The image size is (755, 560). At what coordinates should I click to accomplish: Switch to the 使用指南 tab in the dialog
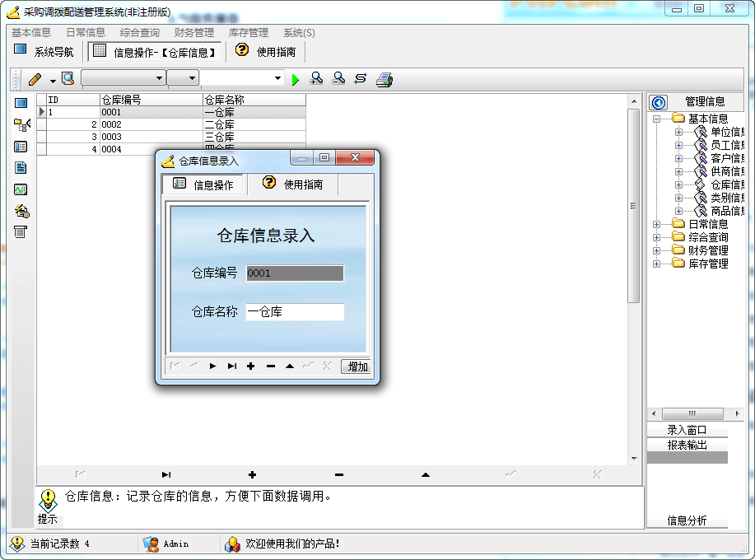(x=293, y=184)
